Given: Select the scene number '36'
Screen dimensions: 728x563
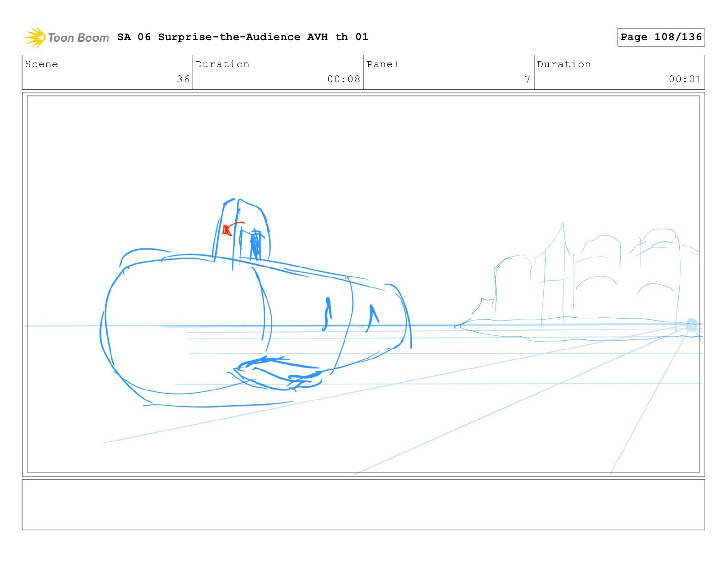Looking at the screenshot, I should [183, 79].
